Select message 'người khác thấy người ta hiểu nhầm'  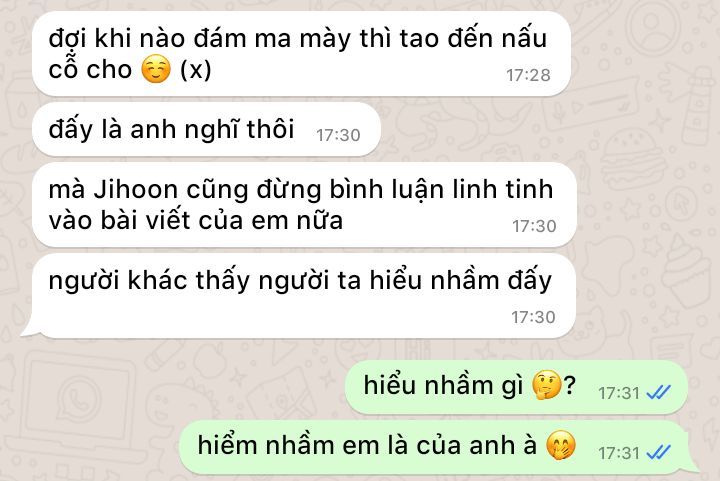point(301,296)
